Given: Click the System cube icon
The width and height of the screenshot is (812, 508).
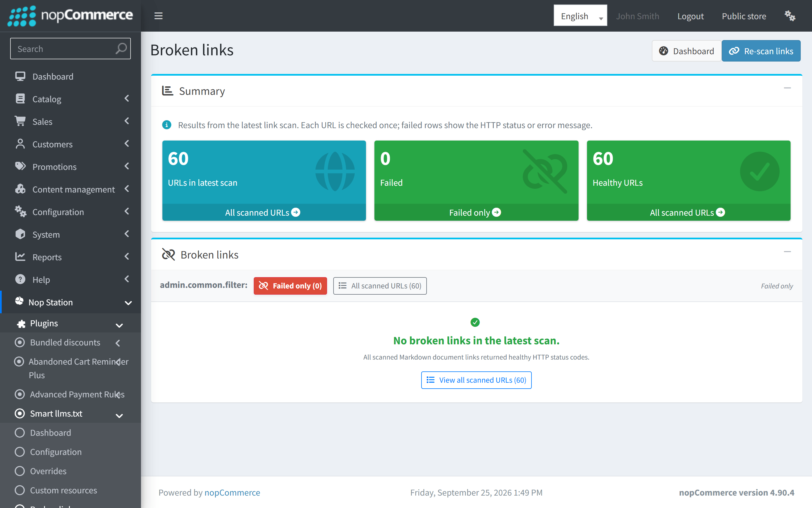Looking at the screenshot, I should point(20,234).
